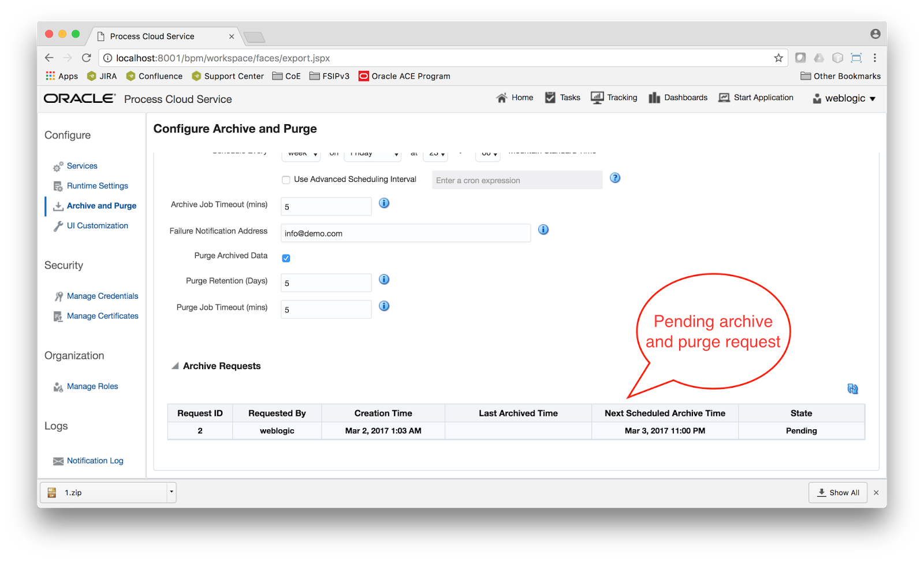The width and height of the screenshot is (924, 561).
Task: Open Manage Credentials link
Action: (x=102, y=296)
